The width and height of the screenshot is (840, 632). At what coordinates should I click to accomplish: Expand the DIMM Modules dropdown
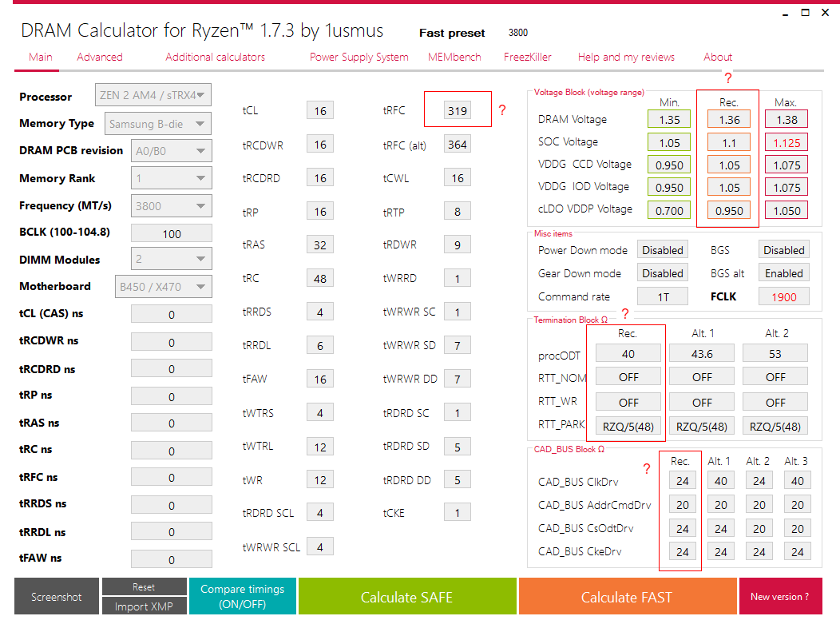click(172, 259)
